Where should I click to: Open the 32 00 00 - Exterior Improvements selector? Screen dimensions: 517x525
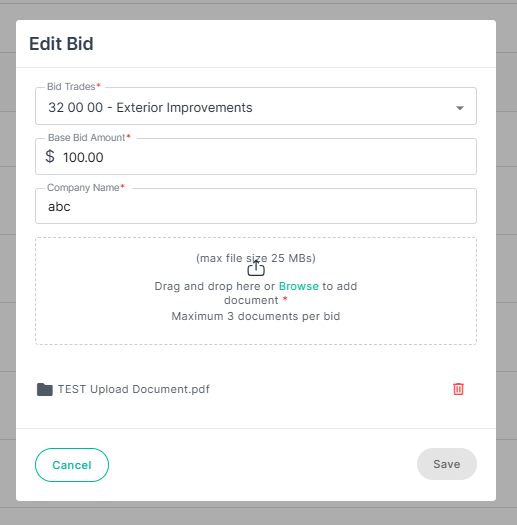click(256, 106)
